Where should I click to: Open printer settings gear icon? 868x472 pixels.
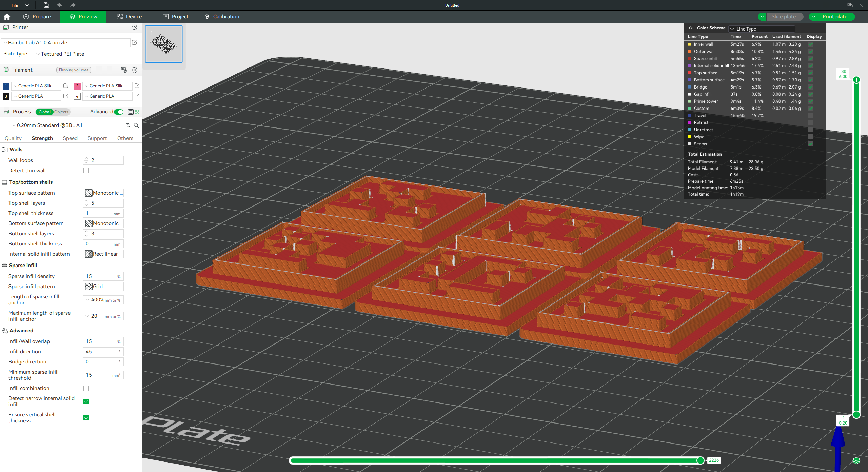[135, 27]
